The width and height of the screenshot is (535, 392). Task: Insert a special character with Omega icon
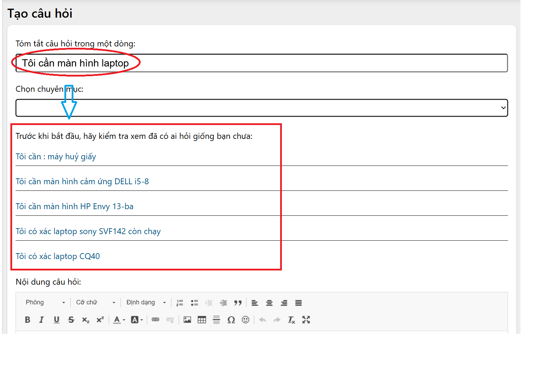point(231,320)
